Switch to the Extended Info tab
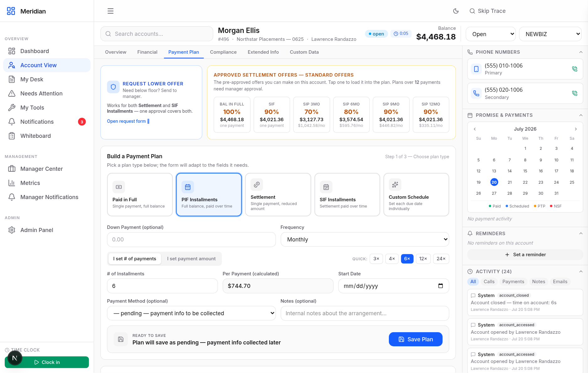Viewport: 588px width, 373px height. point(263,52)
